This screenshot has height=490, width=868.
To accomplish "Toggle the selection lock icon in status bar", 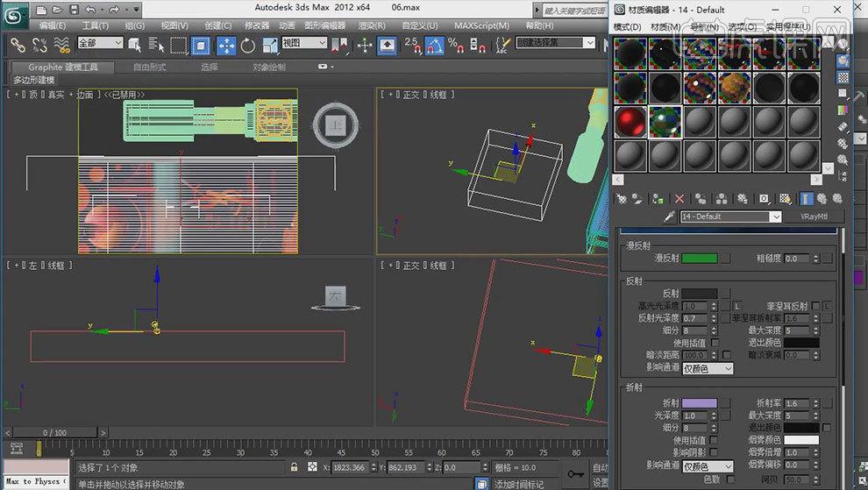I will [x=294, y=468].
